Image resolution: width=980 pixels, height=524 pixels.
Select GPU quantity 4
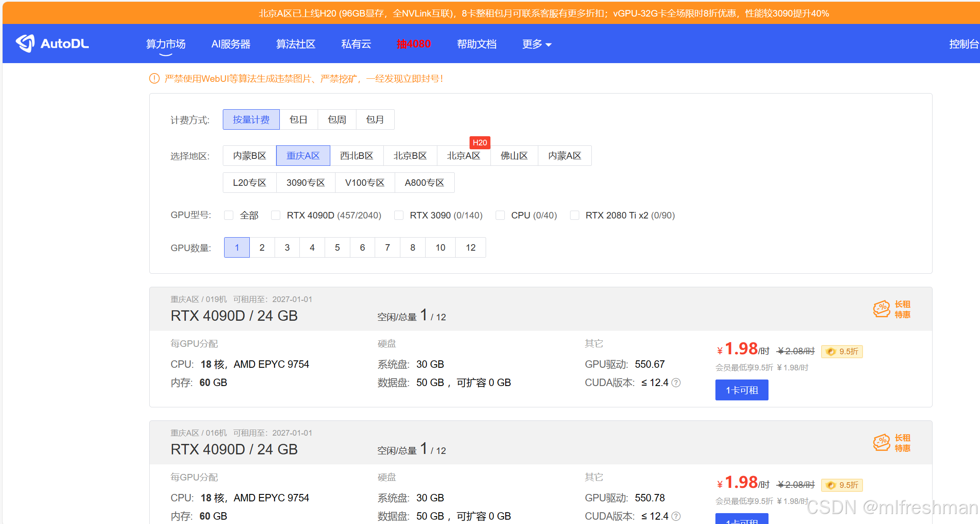coord(312,248)
